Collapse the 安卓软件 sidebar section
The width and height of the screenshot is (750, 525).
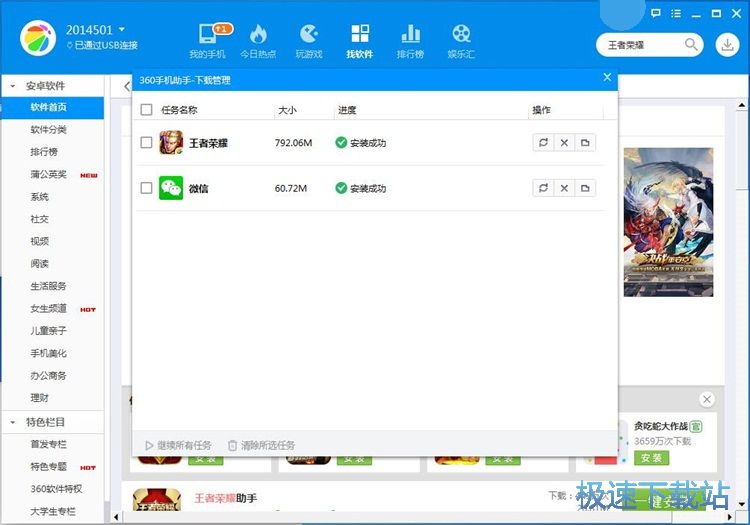pyautogui.click(x=12, y=86)
